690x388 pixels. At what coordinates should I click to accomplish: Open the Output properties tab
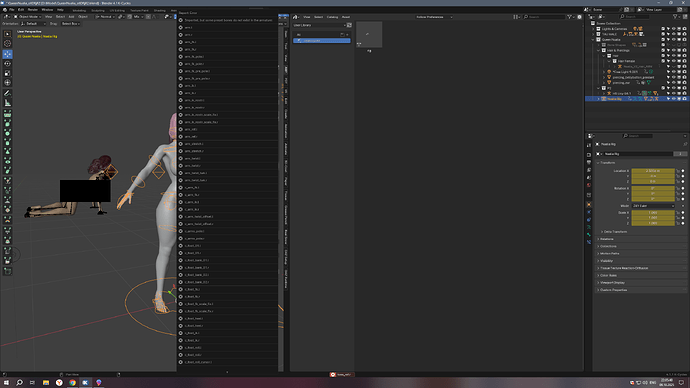click(x=589, y=162)
